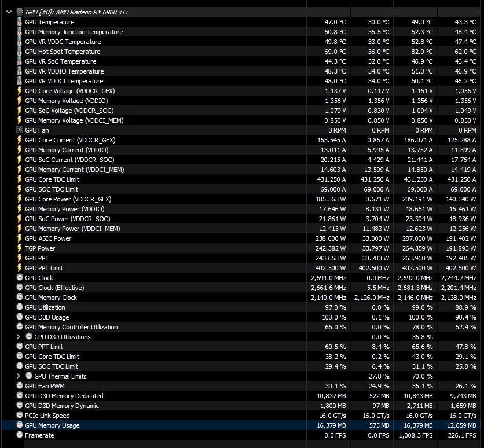Viewport: 484px width, 448px height.
Task: Click the circular icon of GPU Utilization
Action: click(x=20, y=307)
